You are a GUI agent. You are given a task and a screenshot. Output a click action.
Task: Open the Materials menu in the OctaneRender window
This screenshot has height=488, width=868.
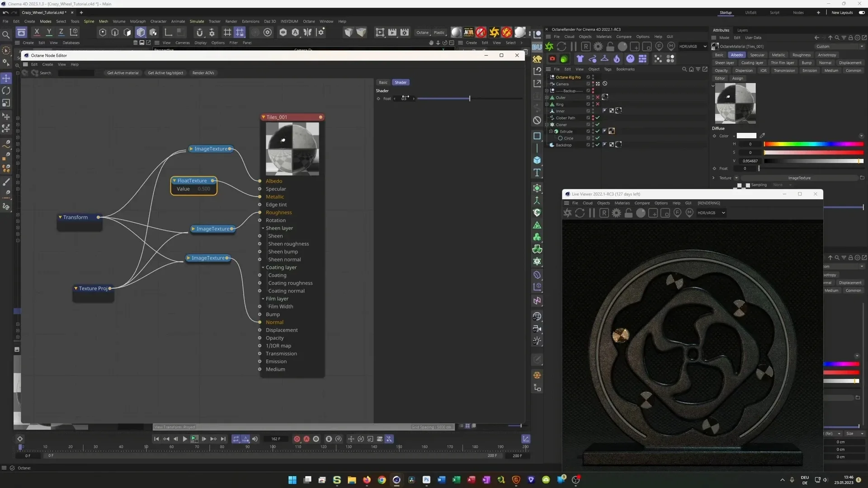[604, 37]
